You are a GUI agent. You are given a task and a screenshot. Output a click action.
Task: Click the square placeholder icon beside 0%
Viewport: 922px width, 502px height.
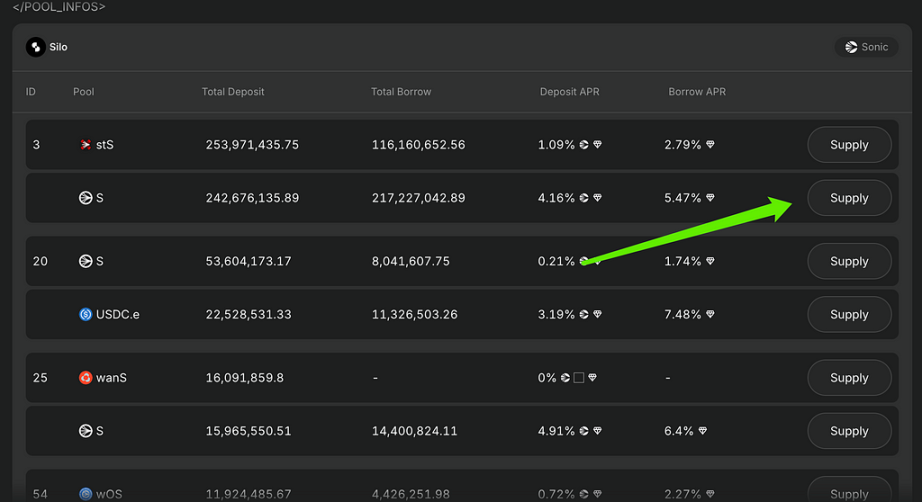tap(579, 377)
